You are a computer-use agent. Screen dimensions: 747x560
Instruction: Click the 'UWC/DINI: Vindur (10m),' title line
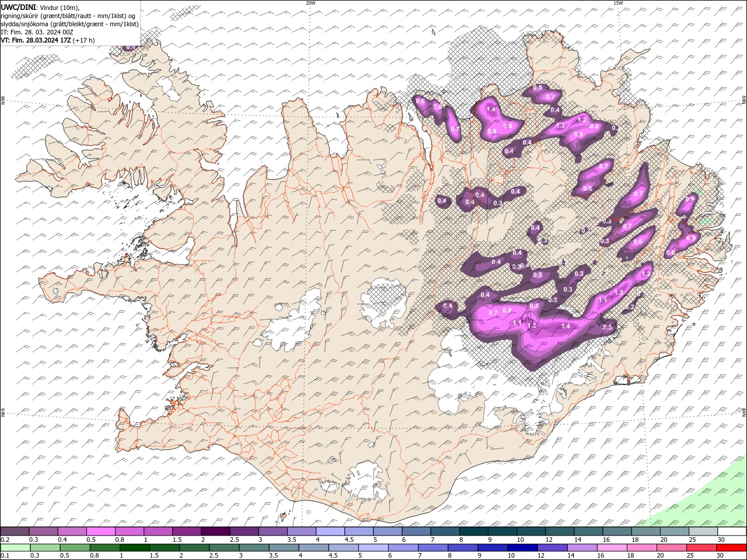click(40, 7)
